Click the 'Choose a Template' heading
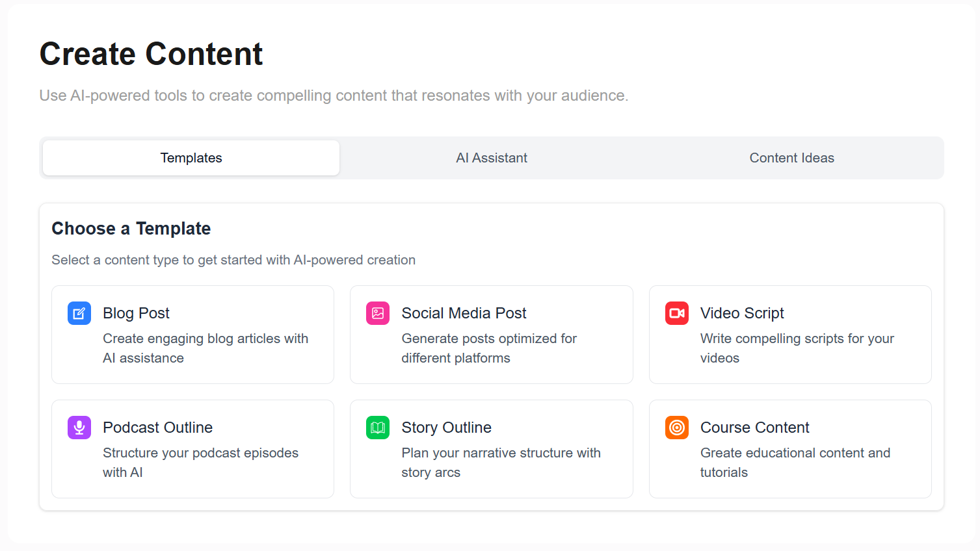Viewport: 980px width, 551px height. pos(131,229)
